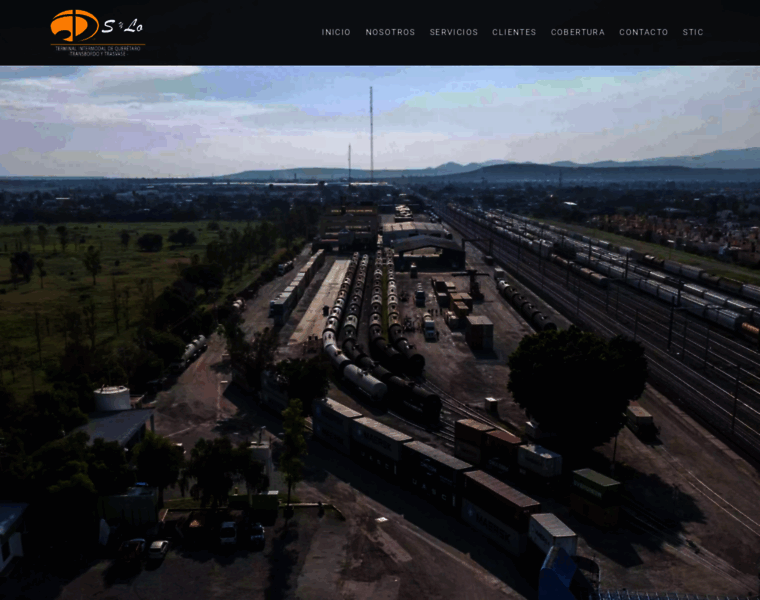Click the white cylindrical storage tank
The width and height of the screenshot is (760, 600).
click(112, 398)
